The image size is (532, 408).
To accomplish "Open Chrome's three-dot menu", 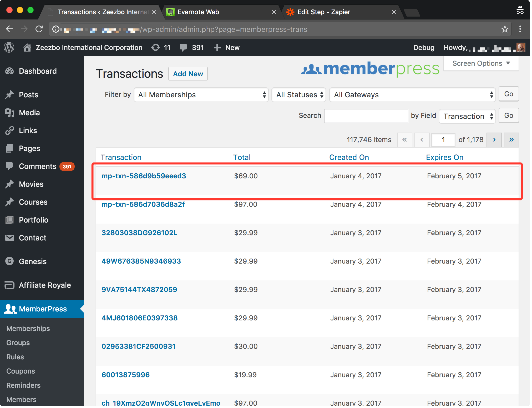I will click(520, 29).
